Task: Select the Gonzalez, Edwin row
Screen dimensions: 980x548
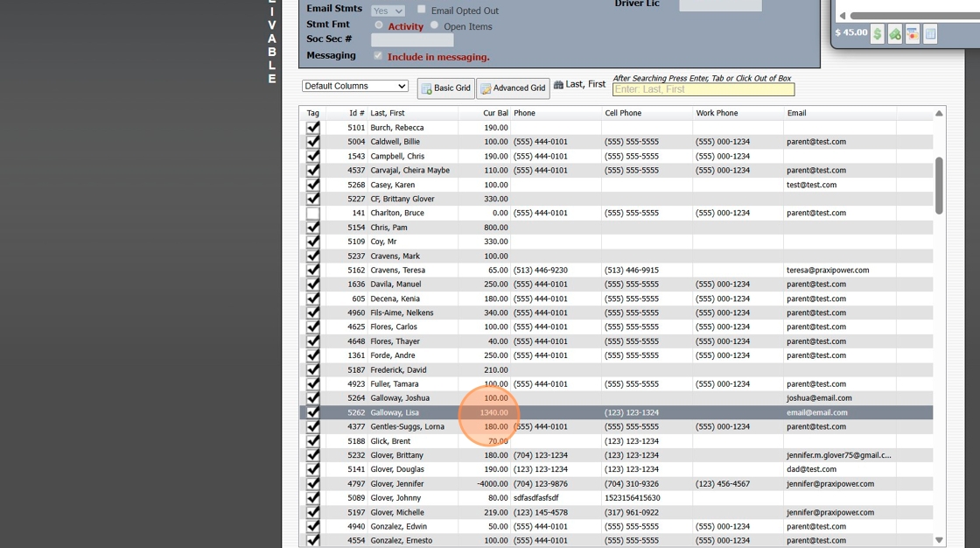Action: pyautogui.click(x=616, y=527)
